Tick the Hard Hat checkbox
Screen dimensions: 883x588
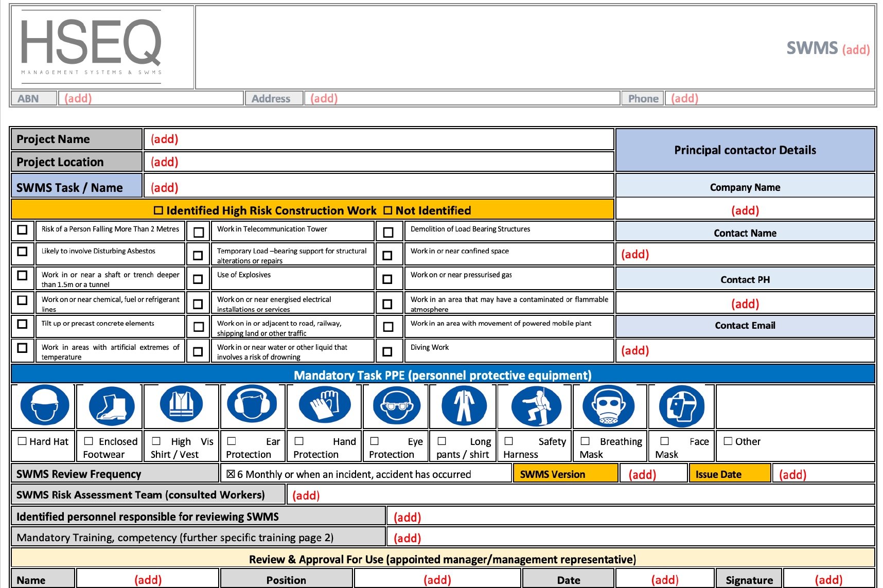pyautogui.click(x=22, y=441)
